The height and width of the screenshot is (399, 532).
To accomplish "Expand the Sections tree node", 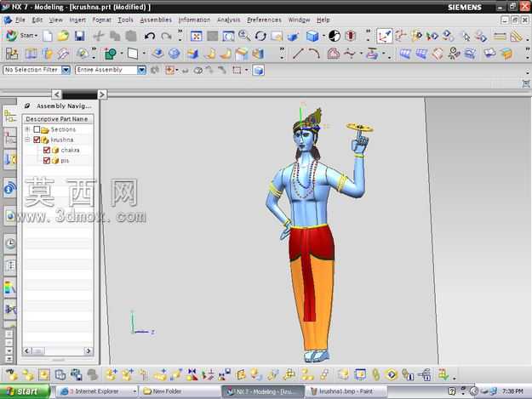I will click(28, 129).
